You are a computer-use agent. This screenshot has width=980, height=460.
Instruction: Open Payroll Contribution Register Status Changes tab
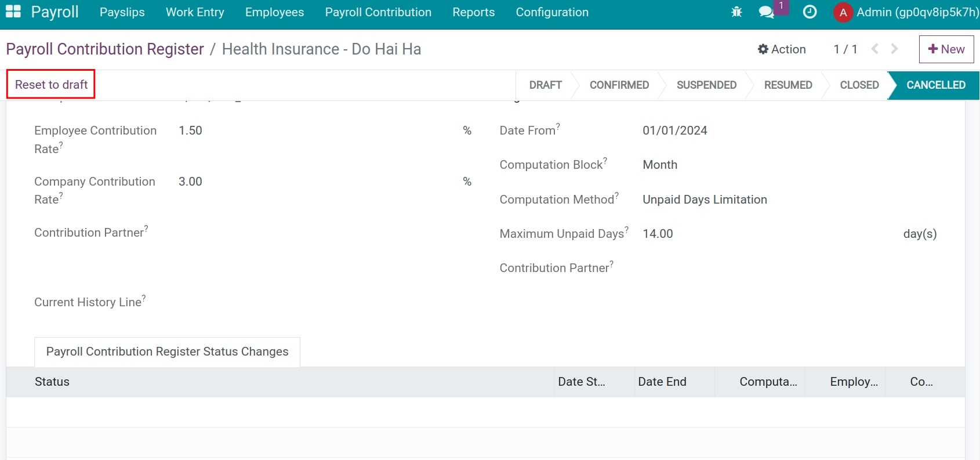coord(167,352)
